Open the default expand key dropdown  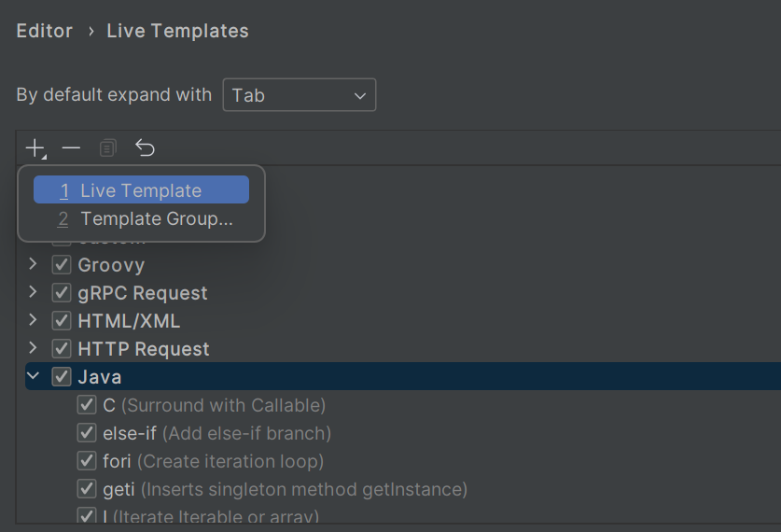(x=299, y=95)
